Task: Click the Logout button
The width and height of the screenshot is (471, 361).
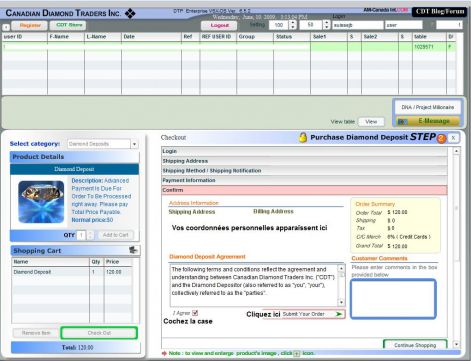Action: [219, 25]
